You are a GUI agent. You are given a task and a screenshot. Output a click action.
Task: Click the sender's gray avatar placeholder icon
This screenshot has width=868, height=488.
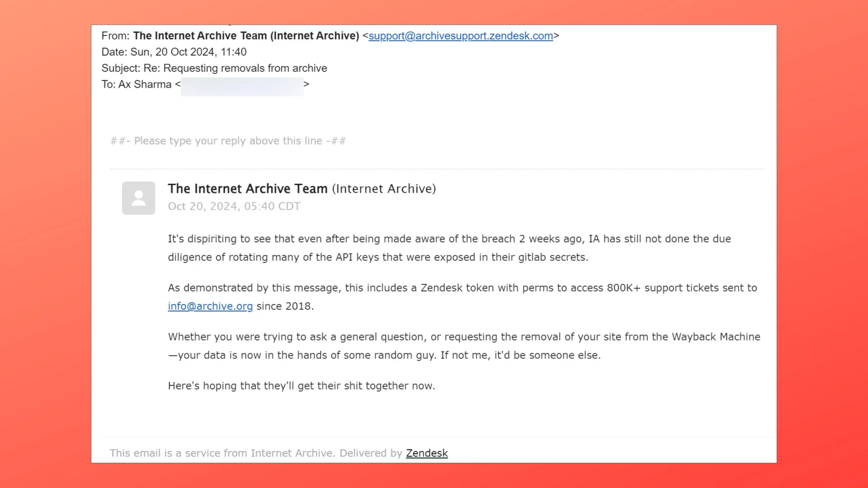coord(139,198)
